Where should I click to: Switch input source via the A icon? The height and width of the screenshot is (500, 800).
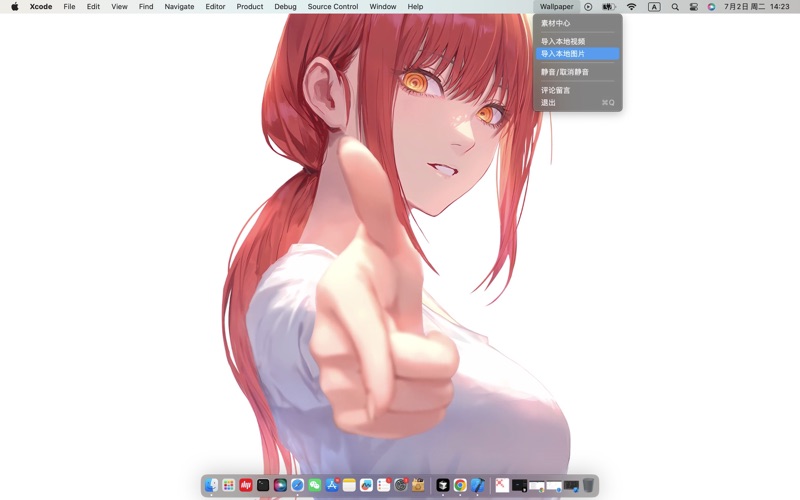pos(654,7)
